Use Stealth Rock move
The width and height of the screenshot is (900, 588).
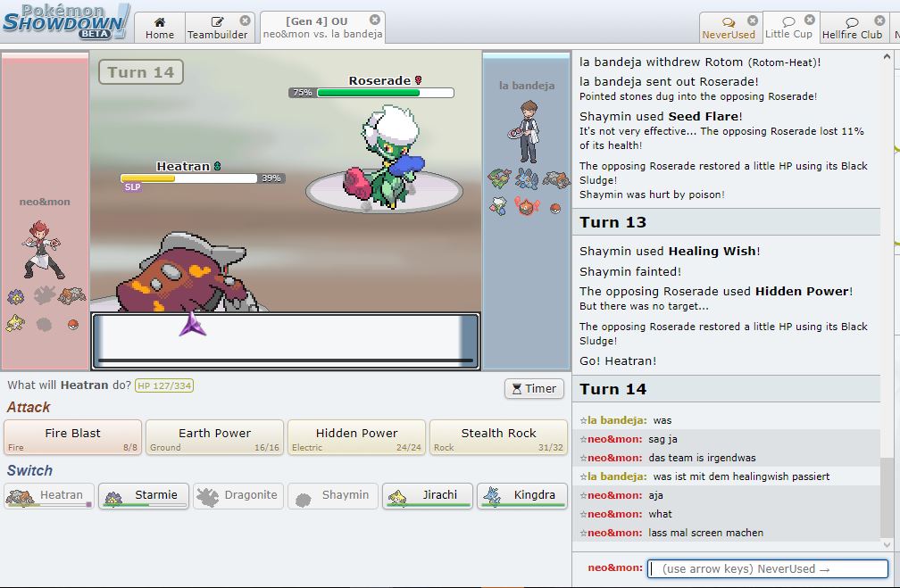coord(498,437)
